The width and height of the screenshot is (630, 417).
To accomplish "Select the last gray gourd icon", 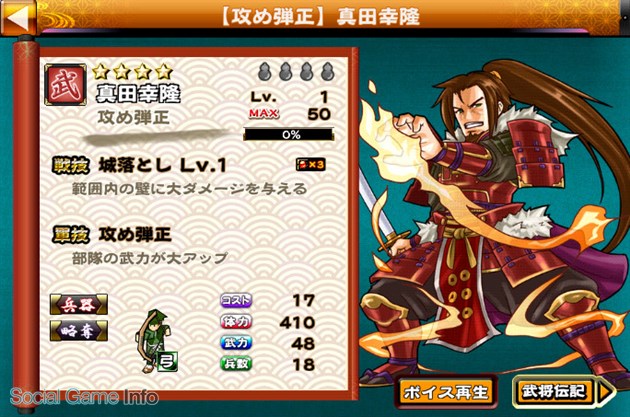I will coord(327,72).
